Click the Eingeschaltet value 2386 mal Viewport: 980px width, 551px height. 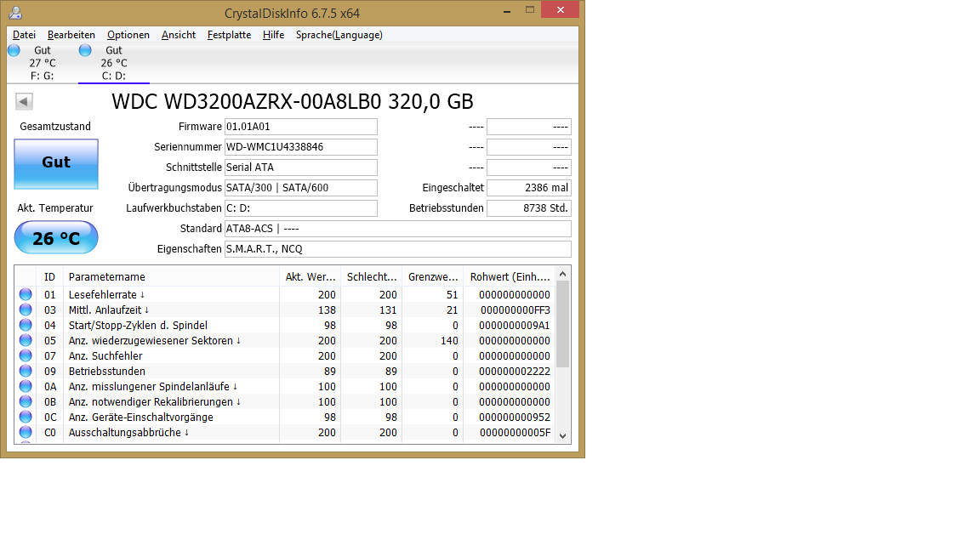coord(529,187)
